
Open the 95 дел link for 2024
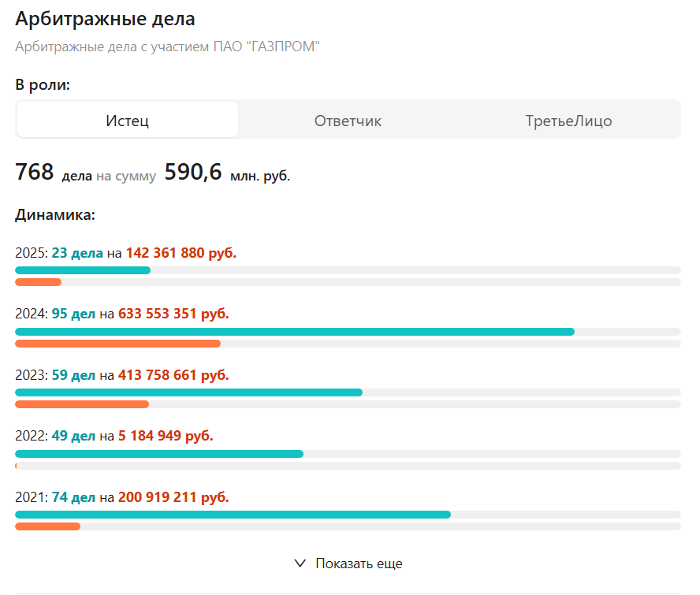tap(73, 314)
